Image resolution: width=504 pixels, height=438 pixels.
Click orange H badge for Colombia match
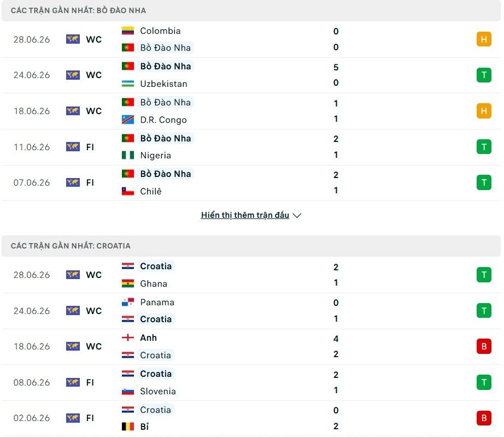(484, 39)
